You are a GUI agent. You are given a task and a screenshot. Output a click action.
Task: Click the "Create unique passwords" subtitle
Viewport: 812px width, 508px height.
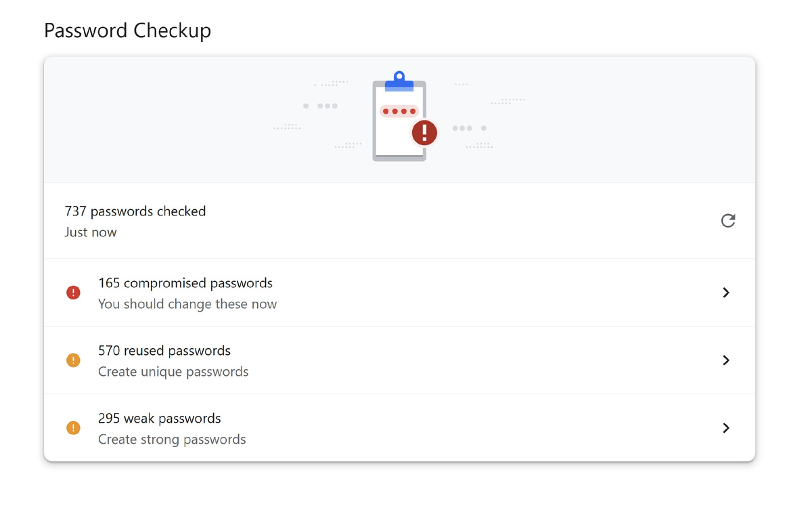[173, 372]
